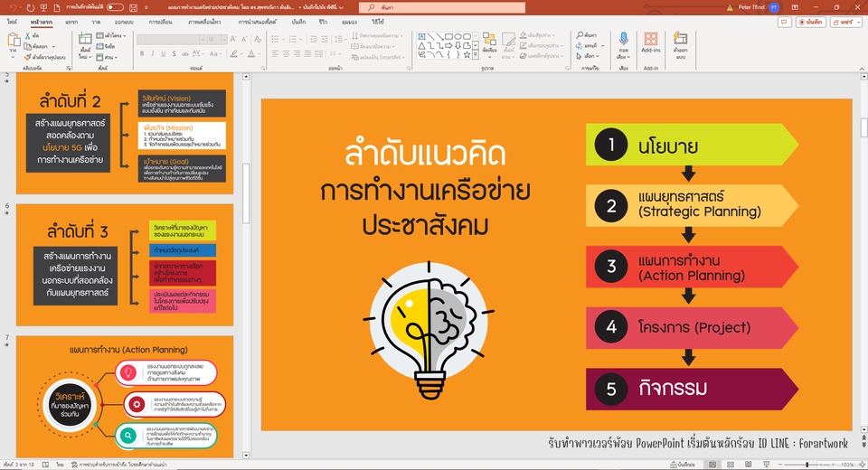Open the font size dropdown showing 18
This screenshot has width=868, height=470.
click(x=216, y=39)
